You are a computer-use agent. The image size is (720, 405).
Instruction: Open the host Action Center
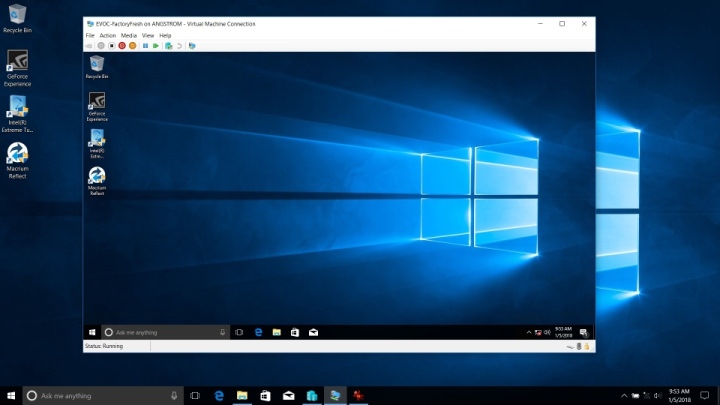(x=704, y=395)
